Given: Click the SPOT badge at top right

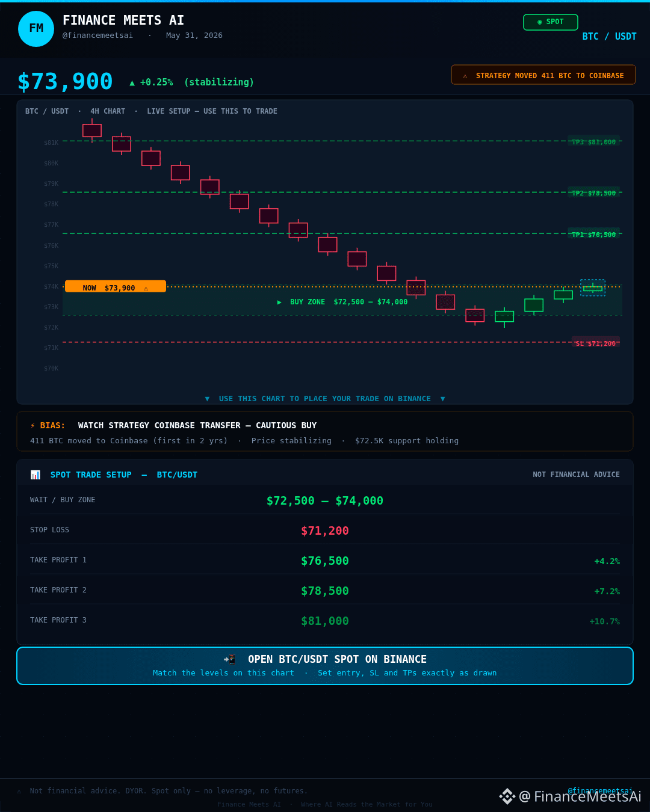Looking at the screenshot, I should [x=551, y=22].
